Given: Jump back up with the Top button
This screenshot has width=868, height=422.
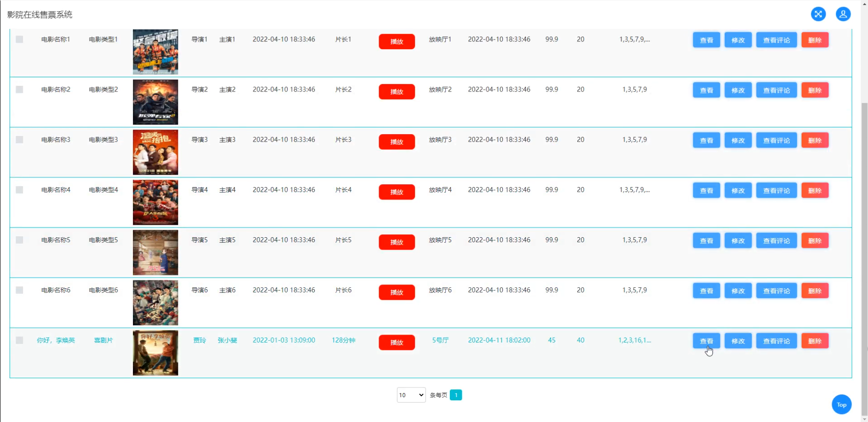Looking at the screenshot, I should click(x=841, y=405).
